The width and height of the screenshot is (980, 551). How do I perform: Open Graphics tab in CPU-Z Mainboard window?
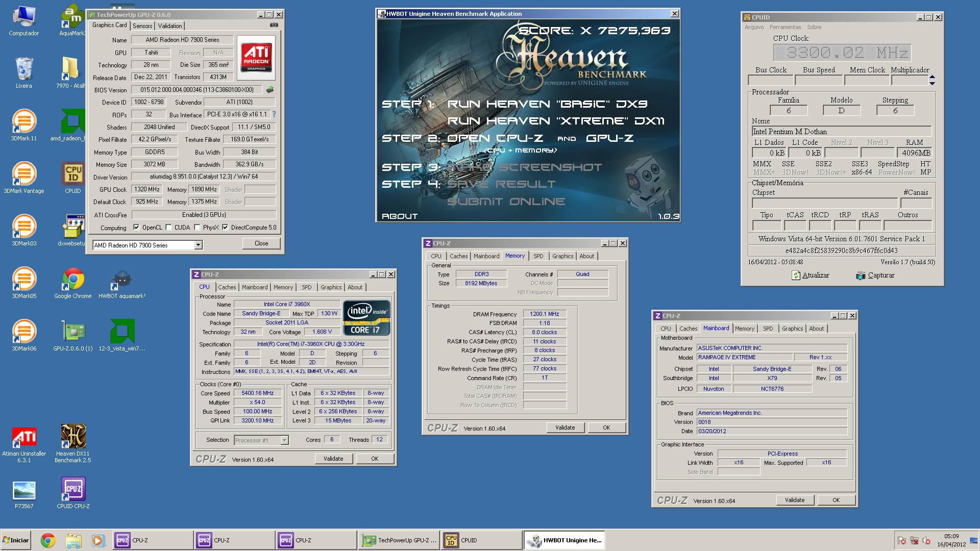792,329
